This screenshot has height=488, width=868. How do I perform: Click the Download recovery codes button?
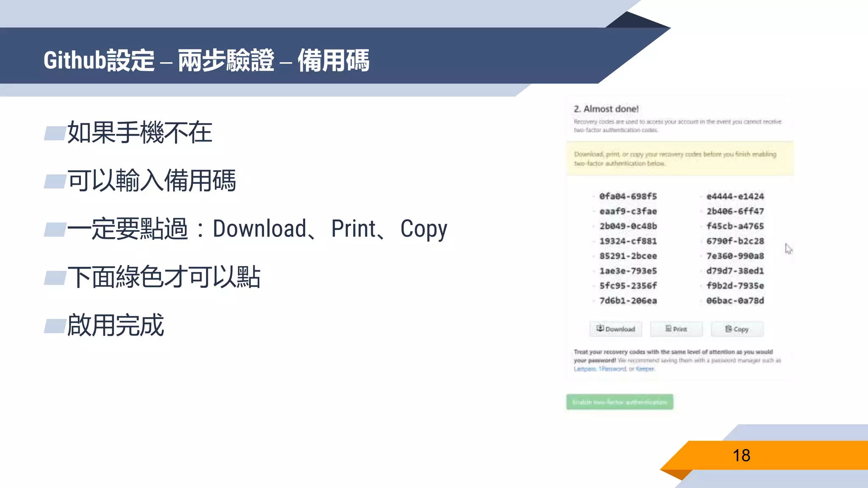click(616, 329)
